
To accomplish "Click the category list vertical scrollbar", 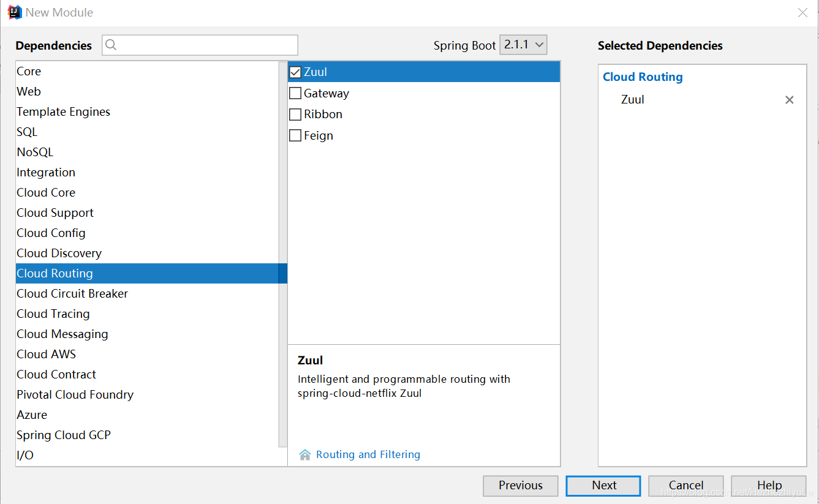I will click(282, 254).
